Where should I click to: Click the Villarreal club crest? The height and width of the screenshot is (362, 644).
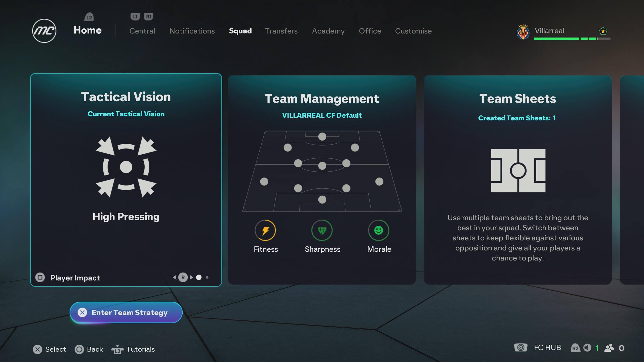pos(523,32)
